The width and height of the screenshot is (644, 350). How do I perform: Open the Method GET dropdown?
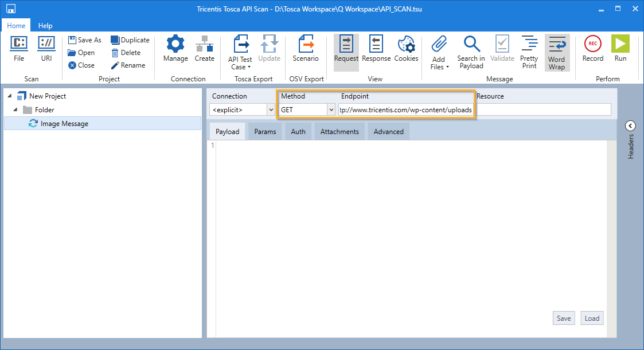point(331,109)
